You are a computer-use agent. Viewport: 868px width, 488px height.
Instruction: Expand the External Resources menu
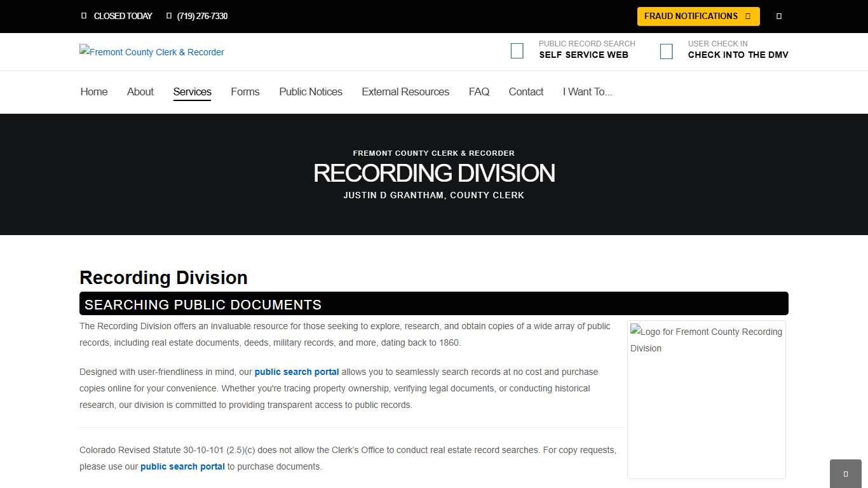tap(405, 92)
